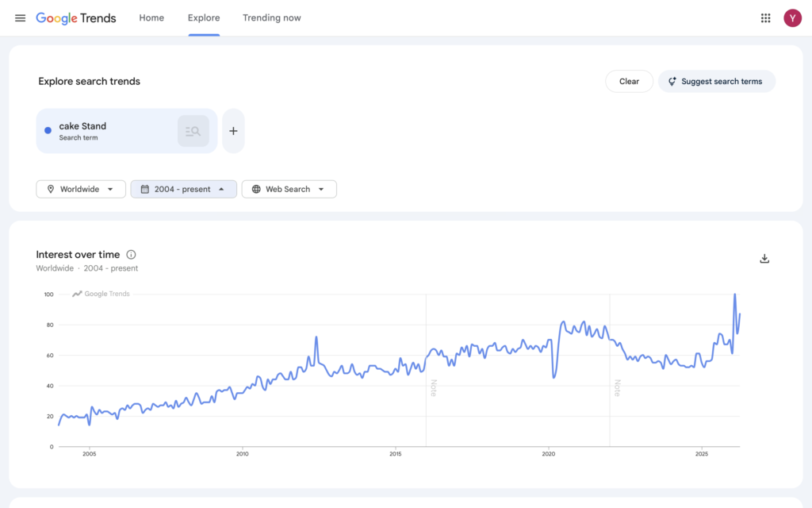Add a comparison term with plus
Viewport: 812px width, 508px height.
(x=233, y=131)
